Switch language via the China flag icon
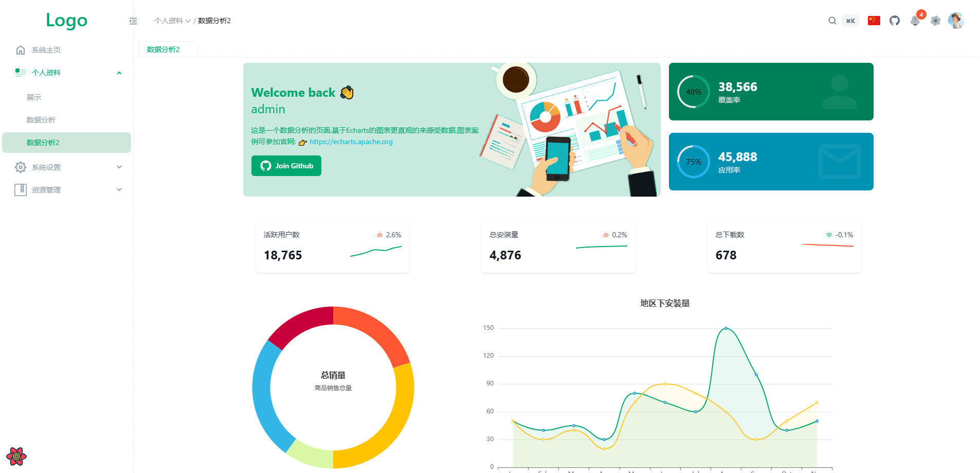 tap(874, 21)
